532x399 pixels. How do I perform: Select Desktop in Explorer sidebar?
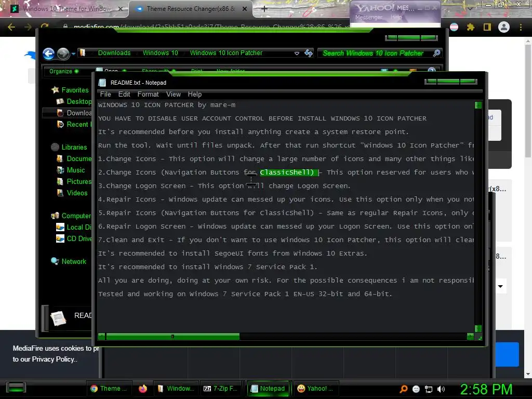pos(74,101)
